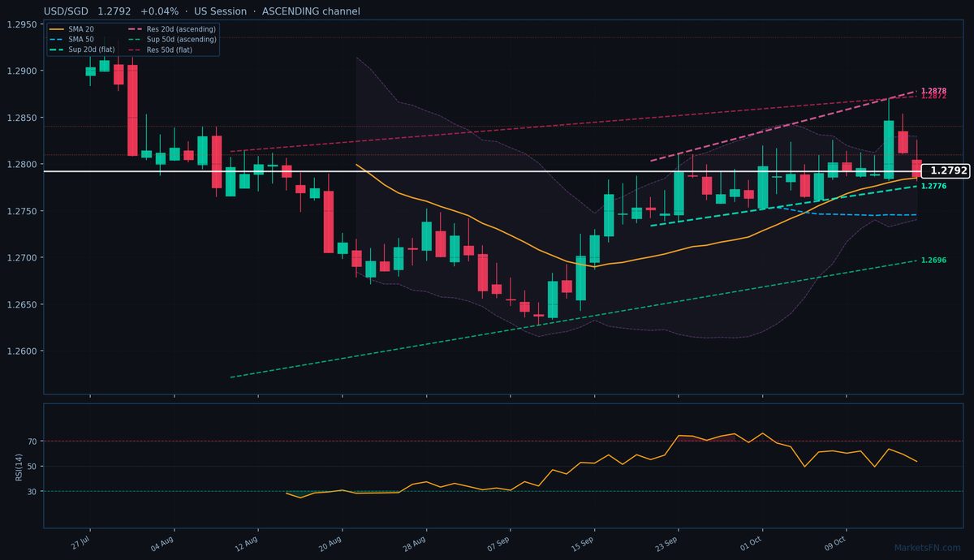974x560 pixels.
Task: Click the USD/SGD pair name in title
Action: [67, 11]
